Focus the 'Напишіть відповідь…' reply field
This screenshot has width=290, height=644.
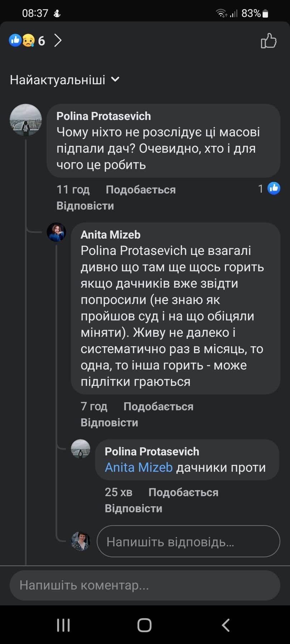tap(188, 542)
